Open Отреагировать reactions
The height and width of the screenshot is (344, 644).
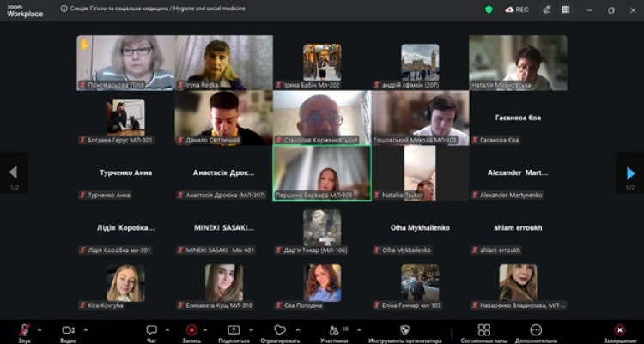(x=280, y=330)
